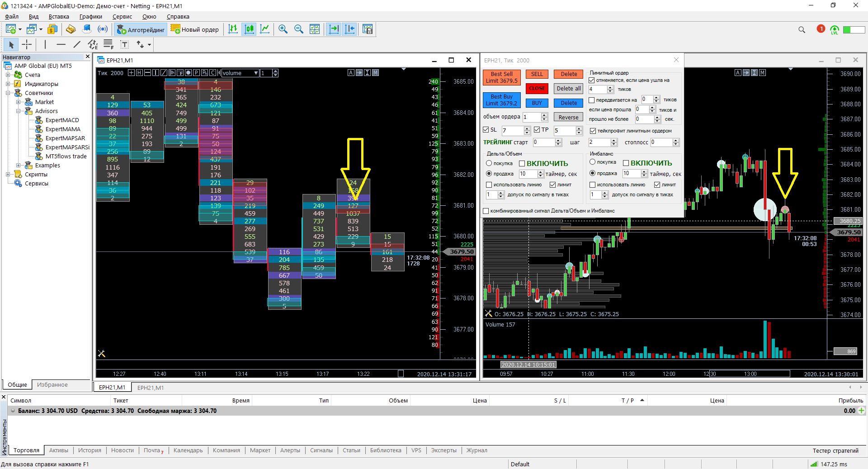Enable ВКЛЮЧИТЬ checkbox in Имбаланс group

[626, 163]
